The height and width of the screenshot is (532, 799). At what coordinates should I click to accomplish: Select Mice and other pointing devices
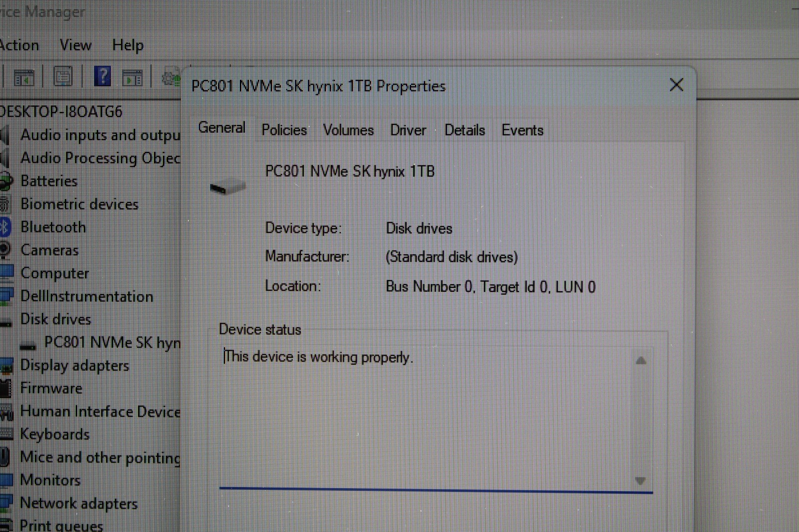tap(100, 458)
